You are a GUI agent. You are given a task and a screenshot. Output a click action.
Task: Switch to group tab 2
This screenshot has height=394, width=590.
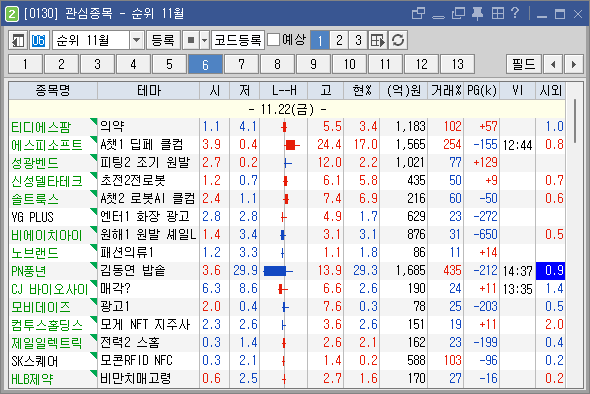coord(61,64)
